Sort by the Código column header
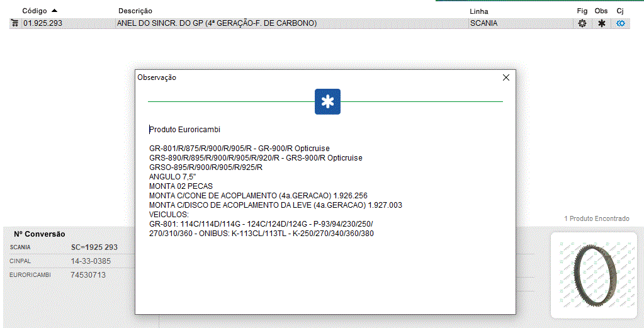Screen dimensions: 644x328 click(x=35, y=11)
